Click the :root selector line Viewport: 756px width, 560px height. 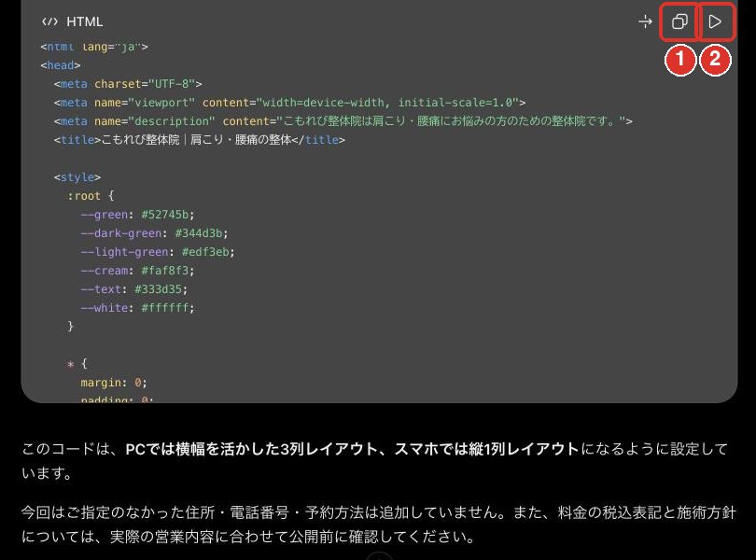(91, 196)
